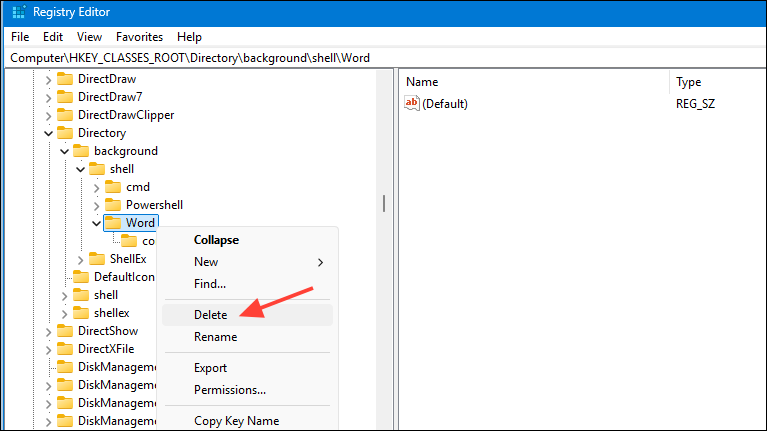Select the Powershell tree label
The image size is (767, 431).
pos(154,205)
